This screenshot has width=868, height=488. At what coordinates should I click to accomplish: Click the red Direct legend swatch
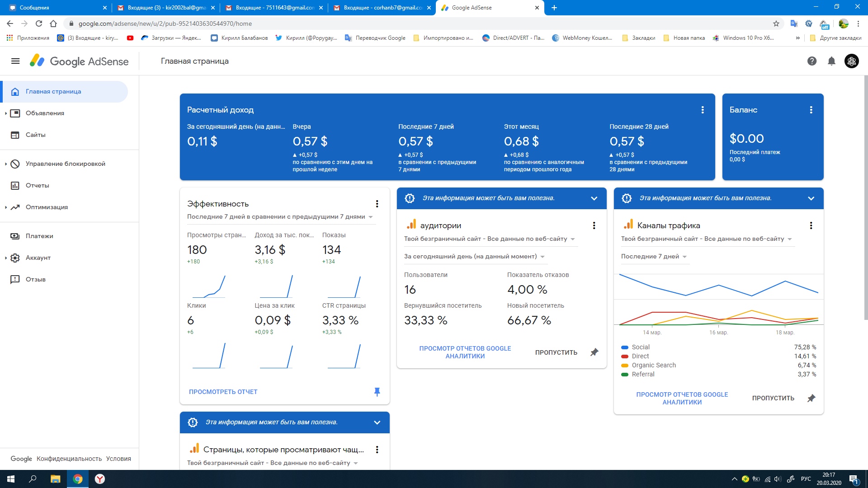(x=625, y=357)
